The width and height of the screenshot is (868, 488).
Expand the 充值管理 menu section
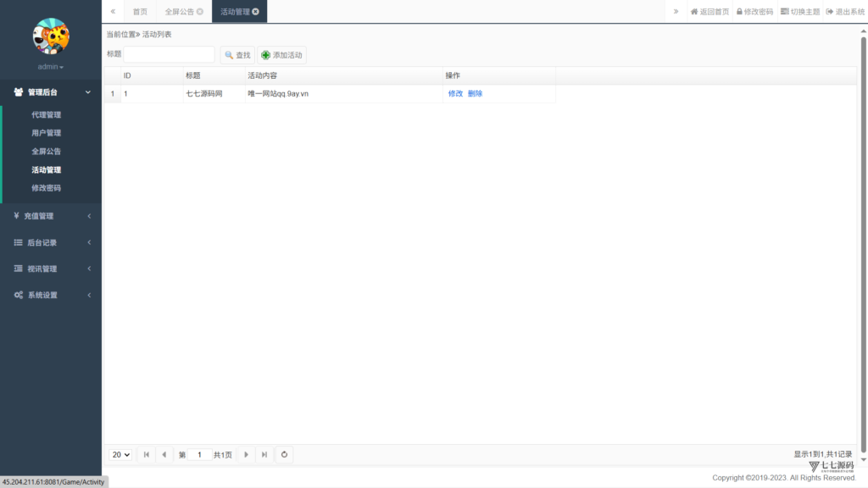tap(51, 216)
